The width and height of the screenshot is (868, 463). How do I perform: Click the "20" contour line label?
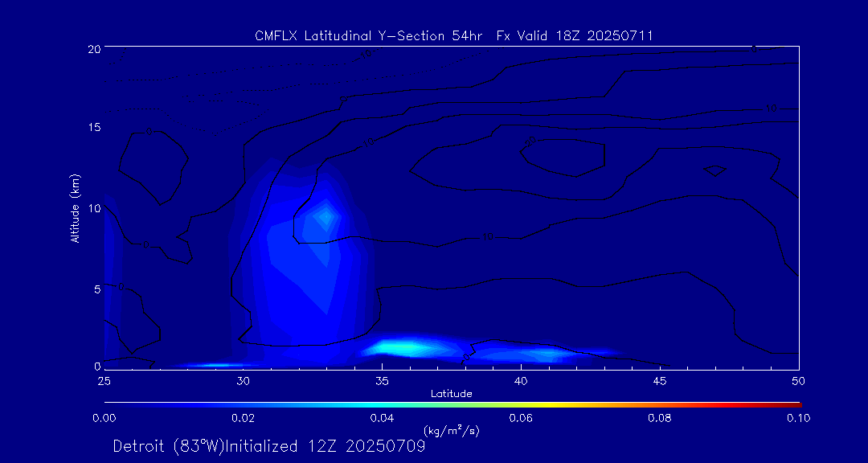[530, 142]
